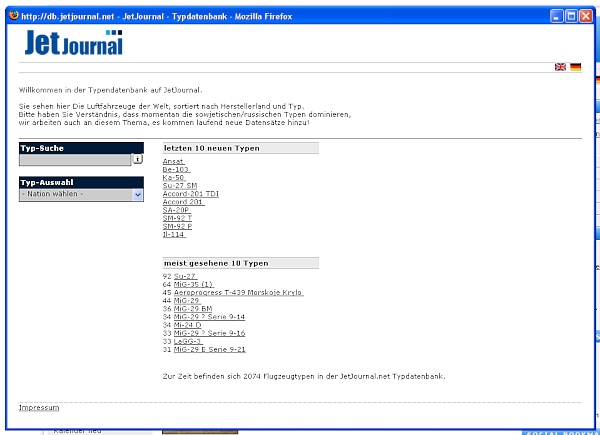Open the SA-20P type link
This screenshot has height=435, width=600.
tap(176, 210)
